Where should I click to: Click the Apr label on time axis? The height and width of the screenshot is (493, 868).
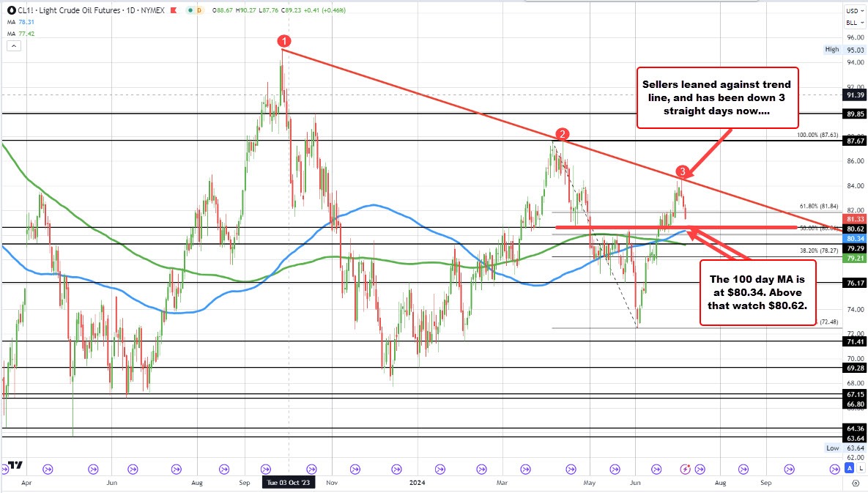26,483
